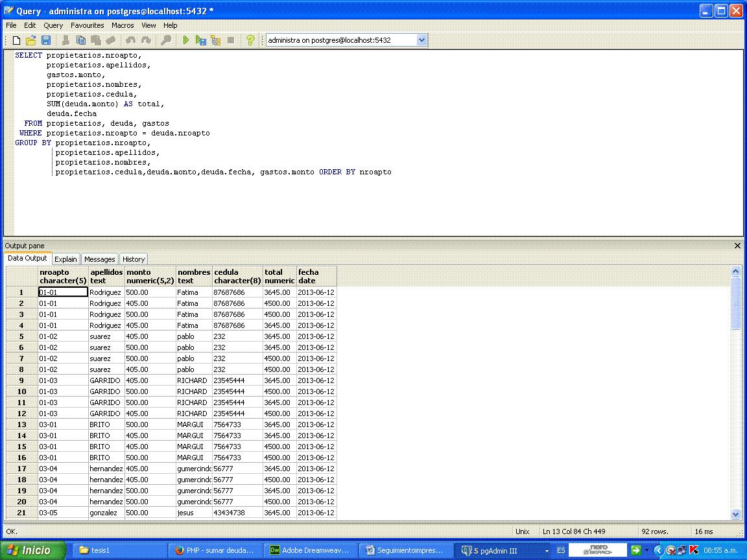
Task: Click '92 rows.' in status bar
Action: coord(654,531)
